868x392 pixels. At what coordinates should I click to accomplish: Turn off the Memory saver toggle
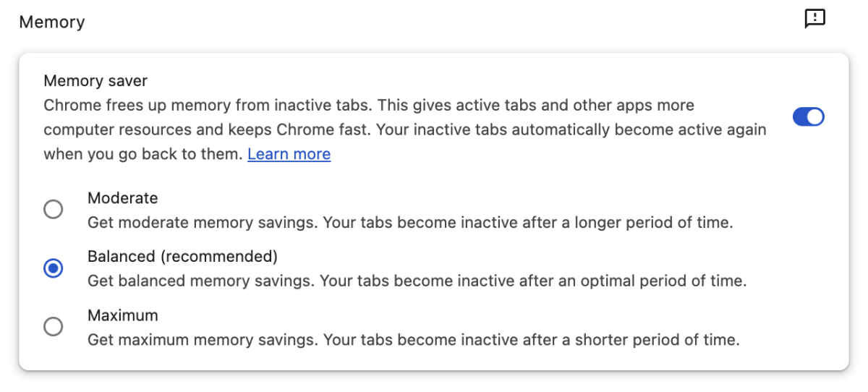pos(809,116)
